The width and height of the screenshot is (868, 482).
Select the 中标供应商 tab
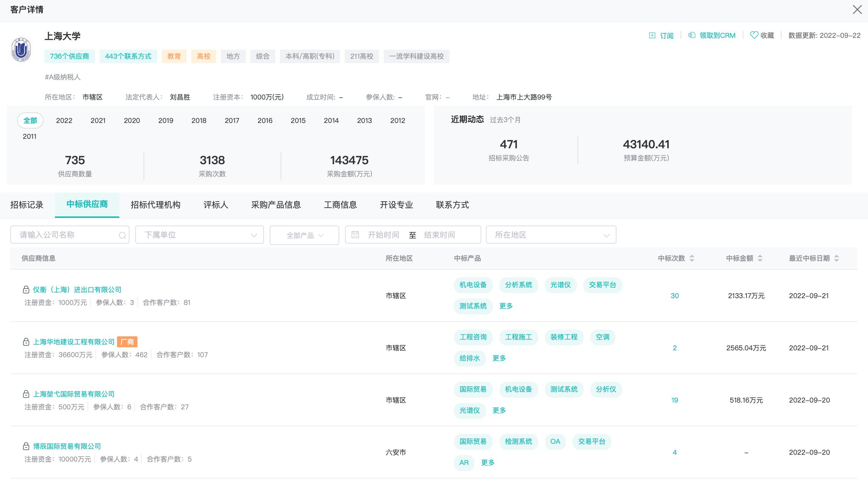point(87,204)
